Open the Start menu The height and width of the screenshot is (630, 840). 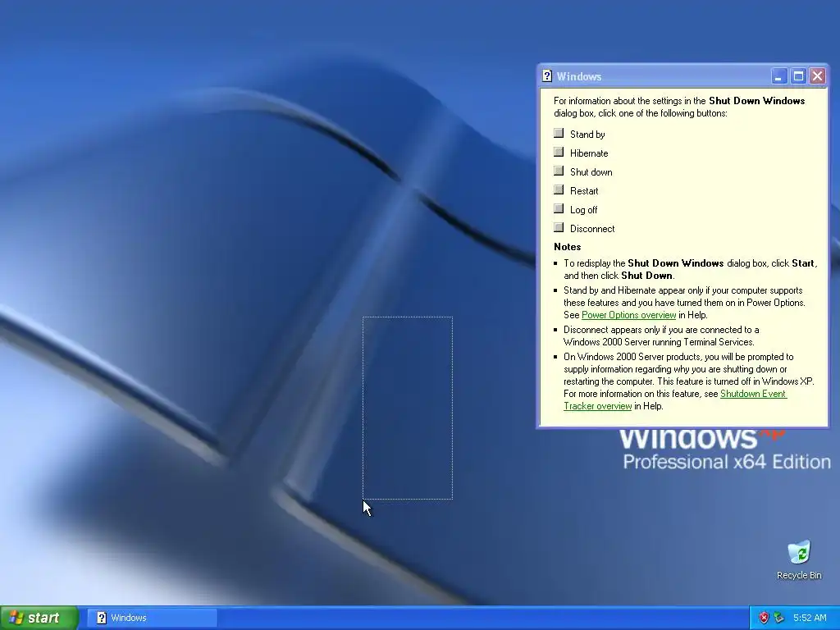[x=39, y=618]
